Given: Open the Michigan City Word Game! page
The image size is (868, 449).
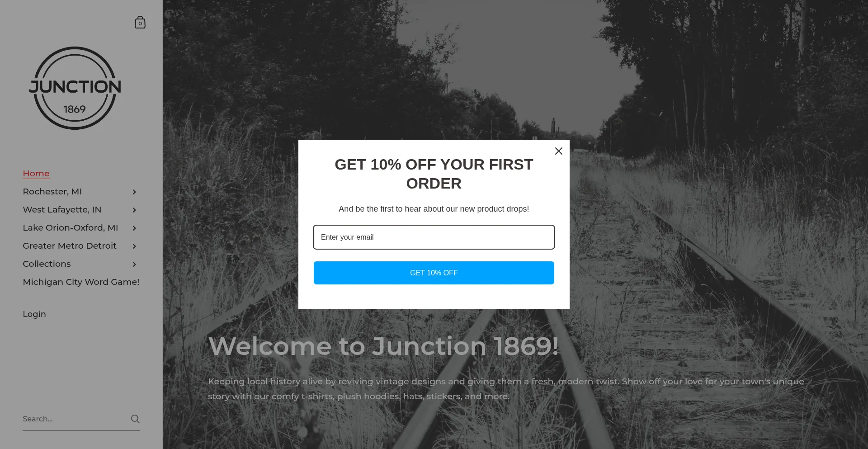Looking at the screenshot, I should click(x=81, y=282).
